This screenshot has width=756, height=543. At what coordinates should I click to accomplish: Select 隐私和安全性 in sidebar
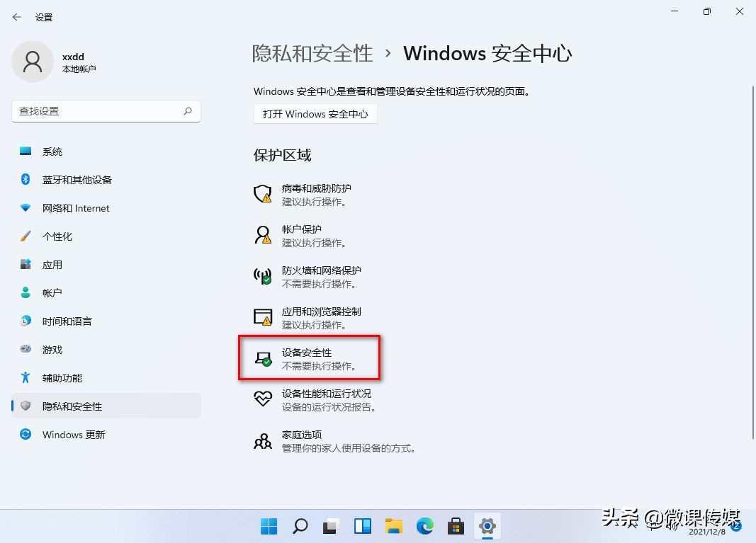[106, 406]
